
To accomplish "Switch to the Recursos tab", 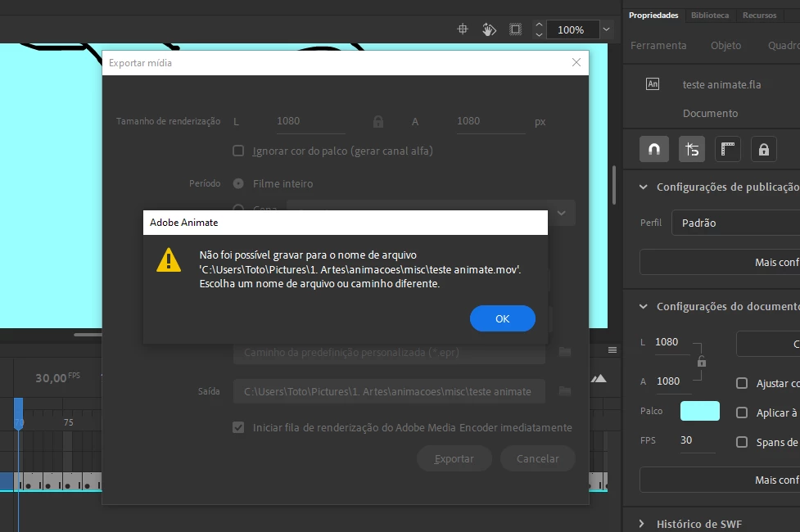I will [x=759, y=16].
